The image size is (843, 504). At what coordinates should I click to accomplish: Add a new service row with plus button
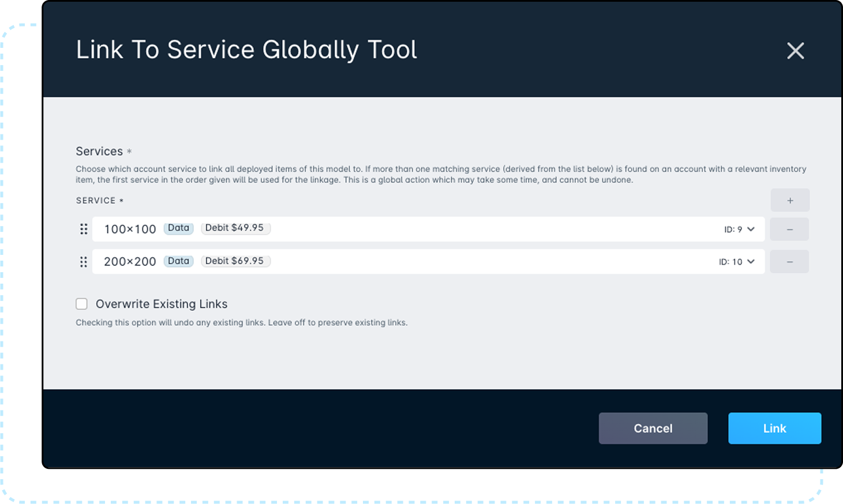[x=790, y=200]
